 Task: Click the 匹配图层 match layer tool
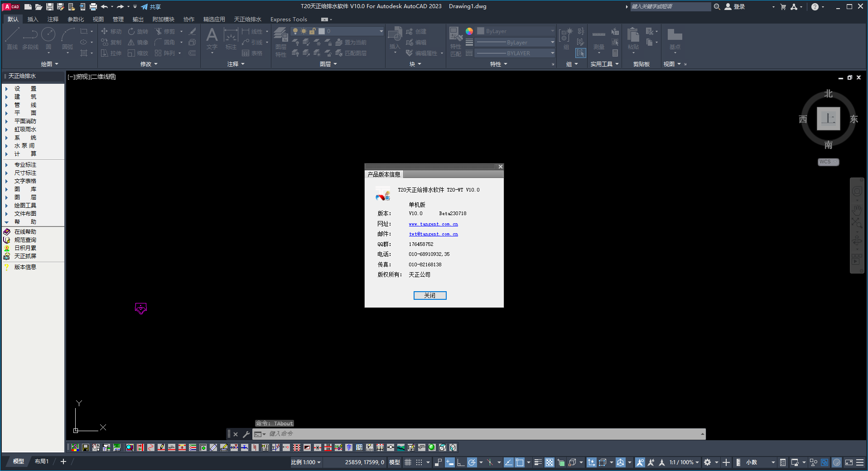coord(351,53)
